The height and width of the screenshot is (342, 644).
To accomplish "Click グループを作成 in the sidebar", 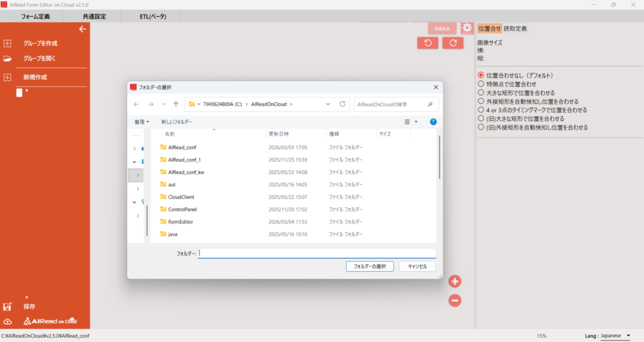I will pos(40,43).
